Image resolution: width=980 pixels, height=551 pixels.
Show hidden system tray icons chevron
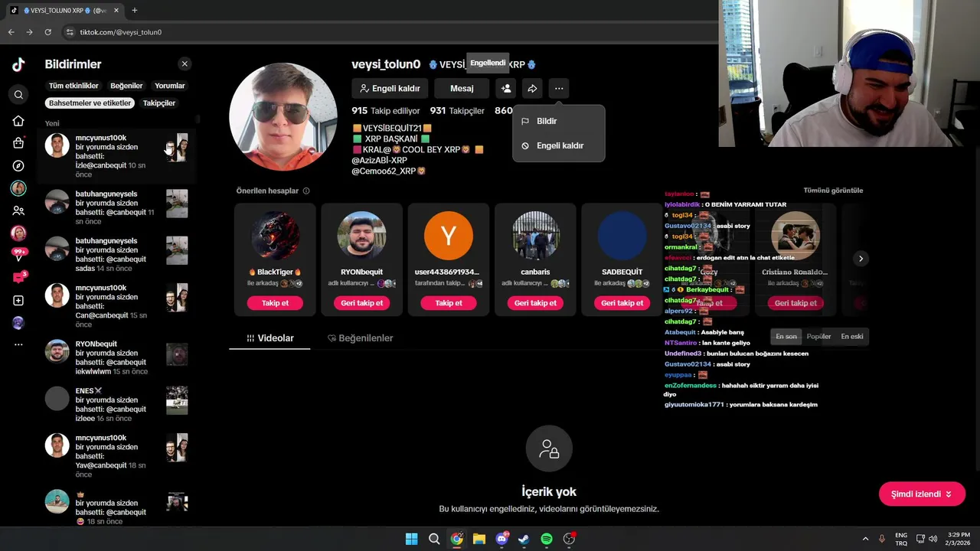[x=865, y=539]
